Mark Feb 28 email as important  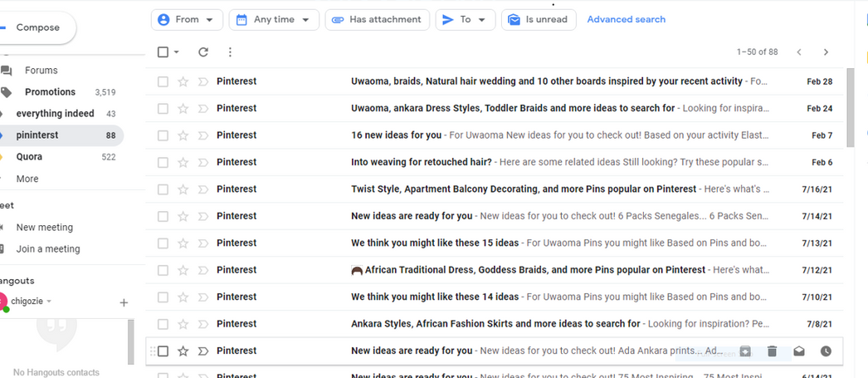(x=203, y=81)
